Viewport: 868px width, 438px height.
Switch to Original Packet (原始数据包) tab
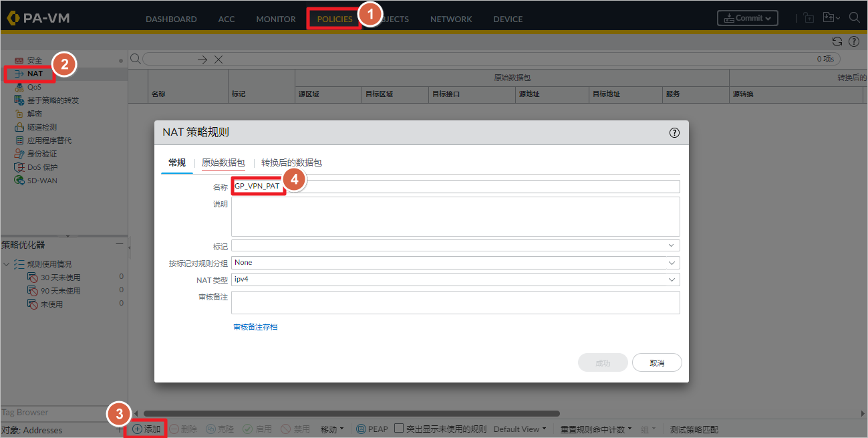223,162
